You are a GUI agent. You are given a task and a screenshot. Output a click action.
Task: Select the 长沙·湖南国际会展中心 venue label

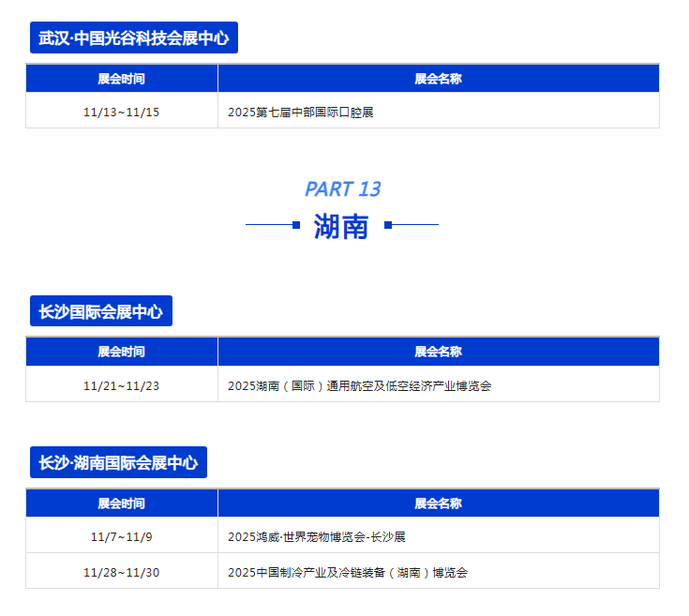(118, 462)
